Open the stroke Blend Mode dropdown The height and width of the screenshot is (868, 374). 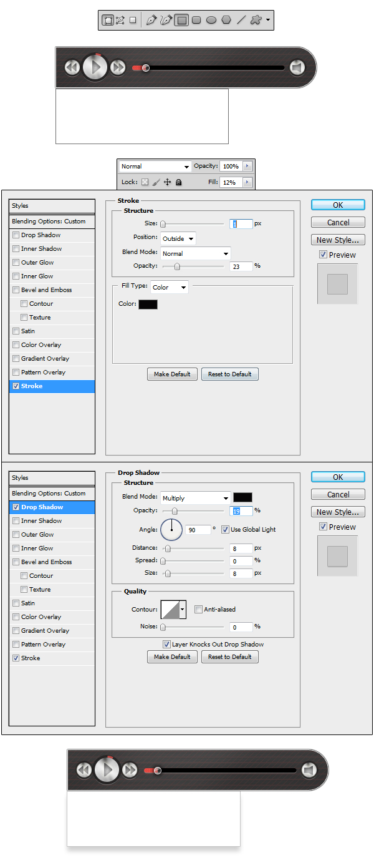[195, 253]
